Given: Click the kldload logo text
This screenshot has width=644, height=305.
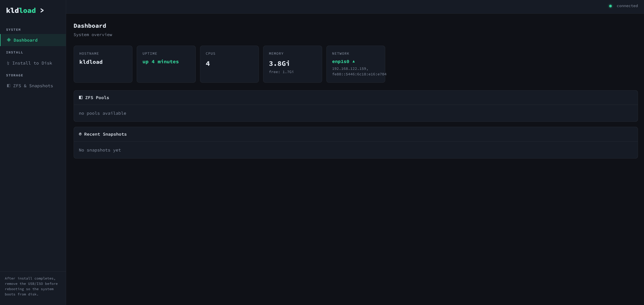Looking at the screenshot, I should point(21,11).
